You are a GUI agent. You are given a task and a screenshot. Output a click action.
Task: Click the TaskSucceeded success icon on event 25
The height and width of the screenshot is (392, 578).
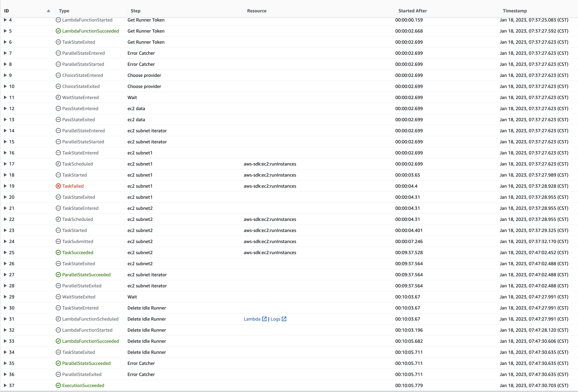click(x=58, y=252)
